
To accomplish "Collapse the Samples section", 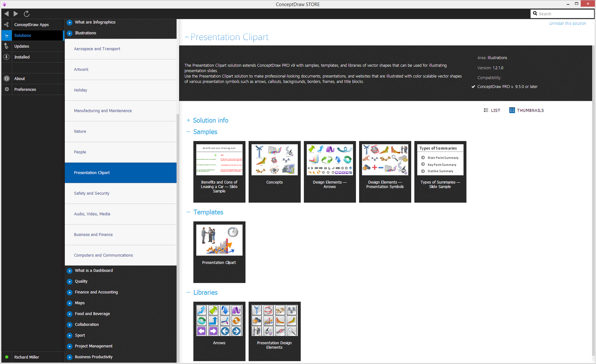I will (188, 132).
